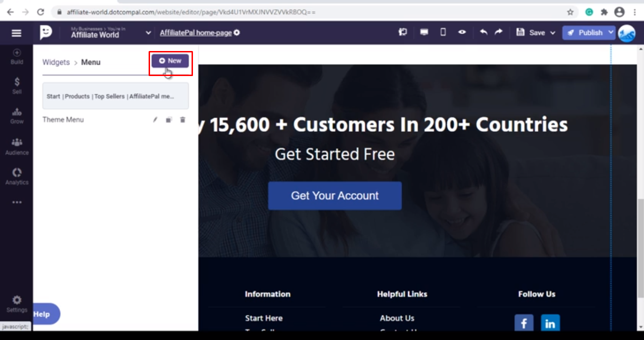Expand the Publish dropdown arrow
The height and width of the screenshot is (340, 644).
click(x=611, y=33)
